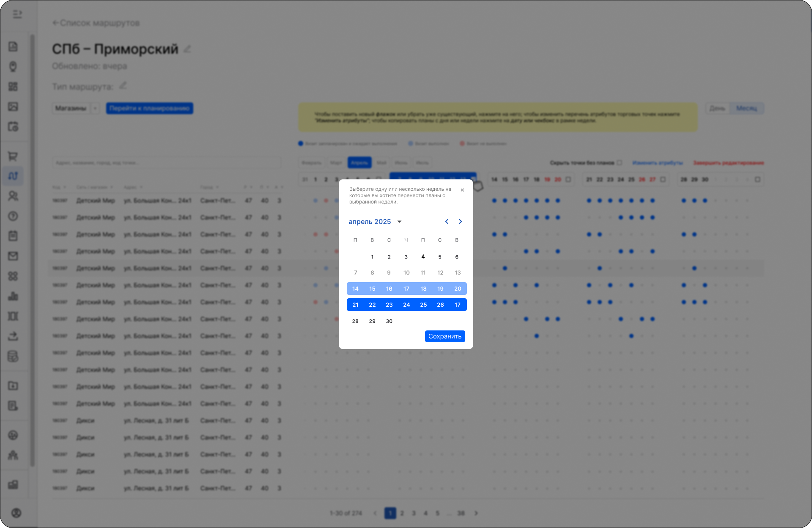Open the help question mark sidebar icon
The width and height of the screenshot is (812, 528).
pyautogui.click(x=13, y=216)
